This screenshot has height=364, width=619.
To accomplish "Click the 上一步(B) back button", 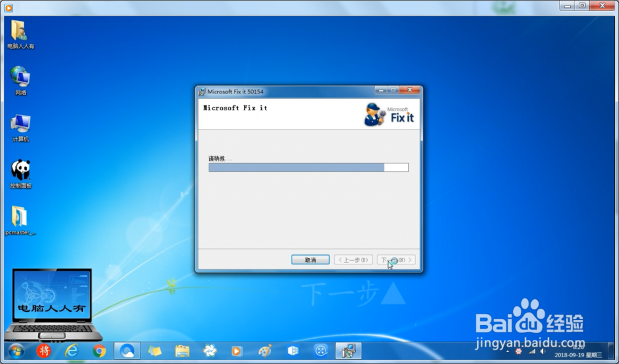I will pyautogui.click(x=353, y=260).
